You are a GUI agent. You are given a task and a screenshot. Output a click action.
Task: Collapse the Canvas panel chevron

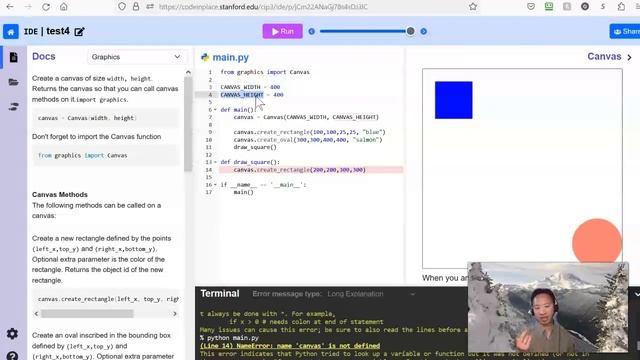pos(629,58)
